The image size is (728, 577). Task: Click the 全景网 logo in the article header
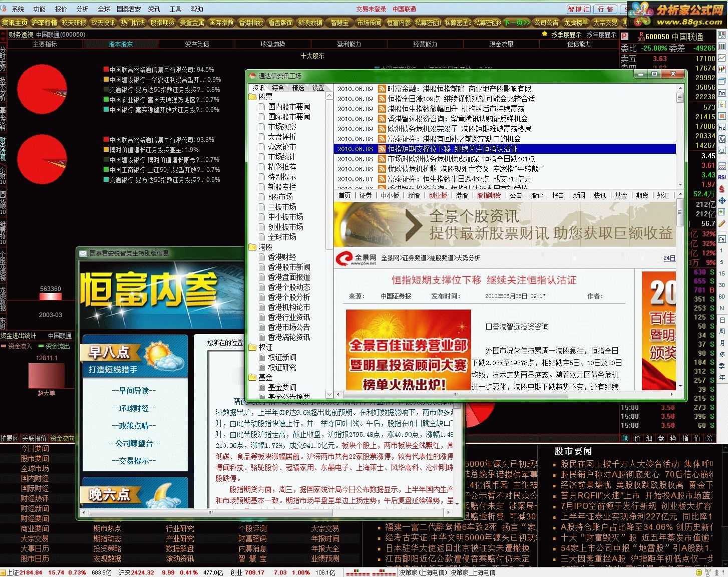[356, 258]
